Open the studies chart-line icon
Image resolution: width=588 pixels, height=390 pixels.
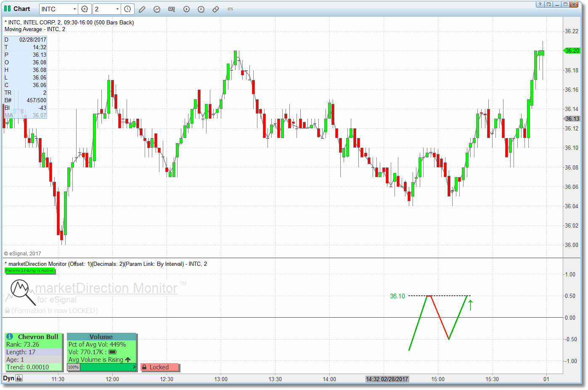pos(157,9)
